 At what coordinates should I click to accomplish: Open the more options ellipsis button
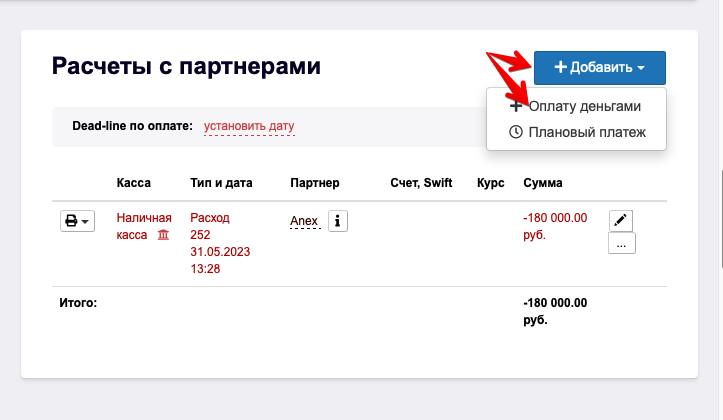[x=622, y=243]
